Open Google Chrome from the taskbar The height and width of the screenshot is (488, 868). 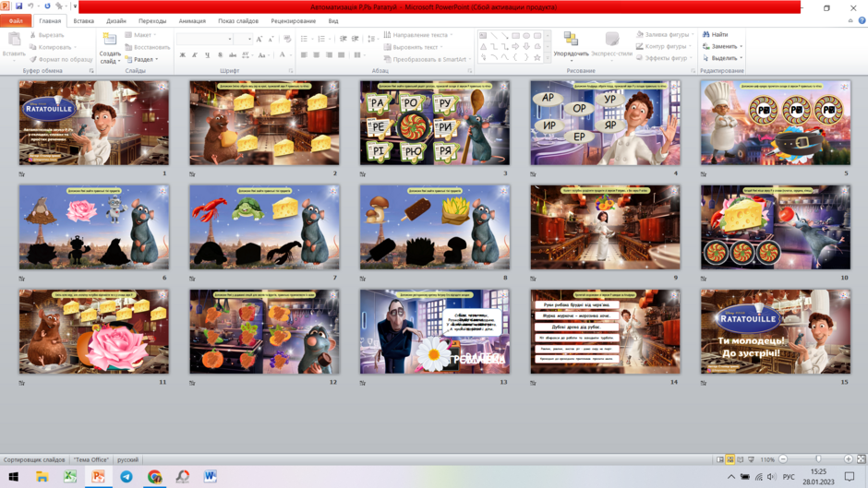click(x=154, y=476)
